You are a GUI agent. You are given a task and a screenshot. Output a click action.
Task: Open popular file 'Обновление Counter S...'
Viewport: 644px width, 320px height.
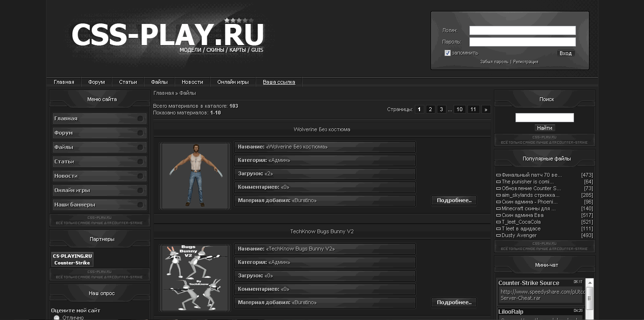point(531,188)
